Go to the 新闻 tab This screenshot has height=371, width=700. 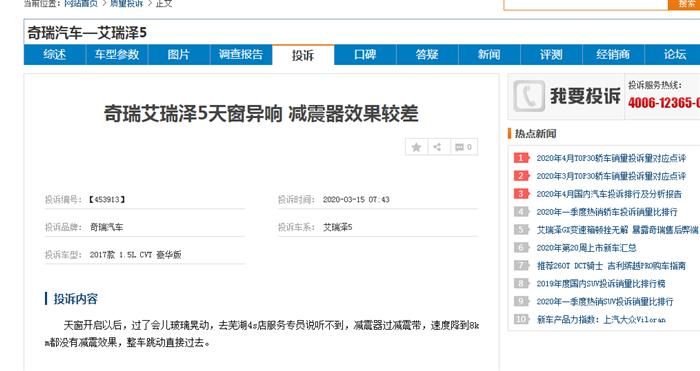pos(489,54)
